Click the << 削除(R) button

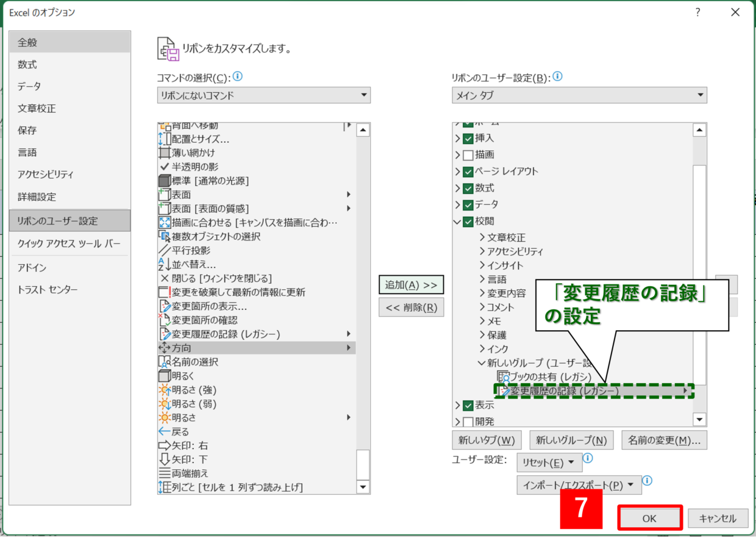coord(411,308)
